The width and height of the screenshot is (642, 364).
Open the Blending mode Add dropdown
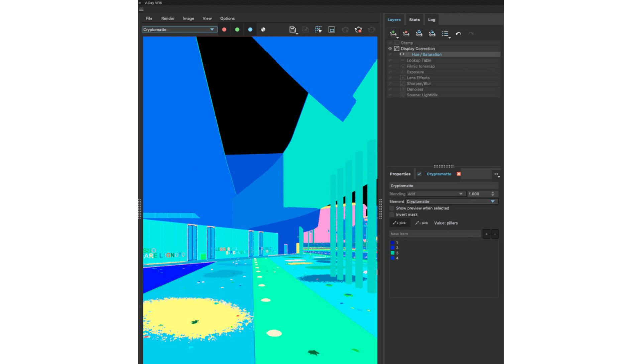point(434,194)
